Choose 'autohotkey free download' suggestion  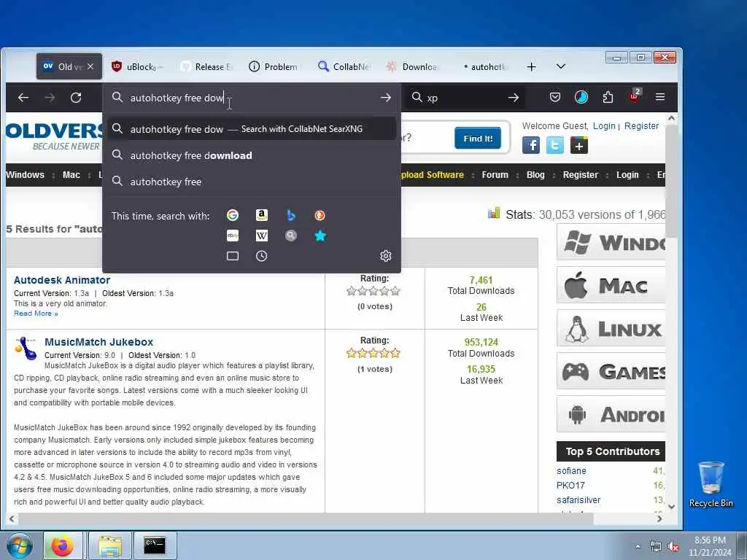coord(252,156)
